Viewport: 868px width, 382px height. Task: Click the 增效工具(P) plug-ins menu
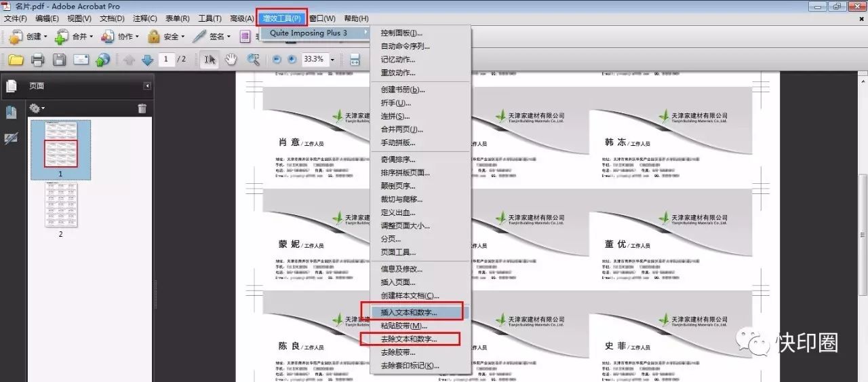tap(282, 18)
